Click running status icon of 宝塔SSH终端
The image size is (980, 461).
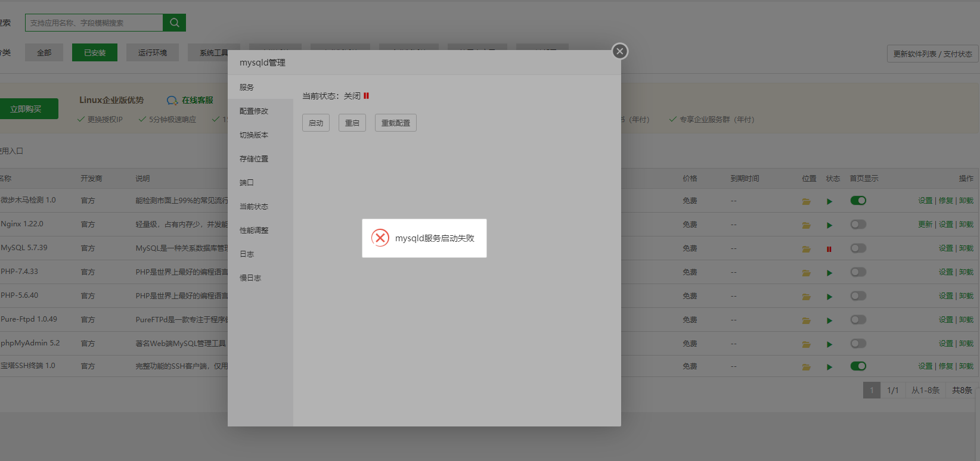(x=829, y=367)
